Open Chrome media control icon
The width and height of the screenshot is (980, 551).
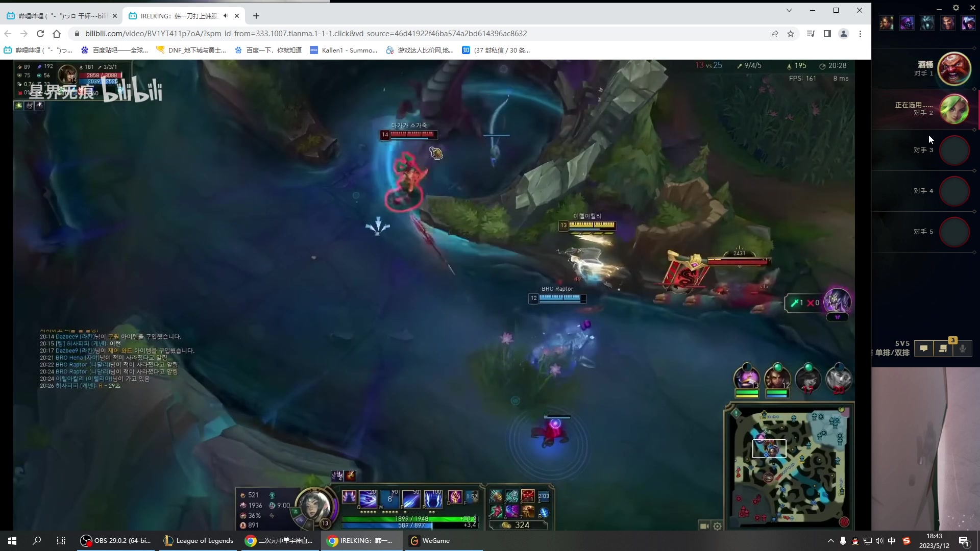[811, 34]
